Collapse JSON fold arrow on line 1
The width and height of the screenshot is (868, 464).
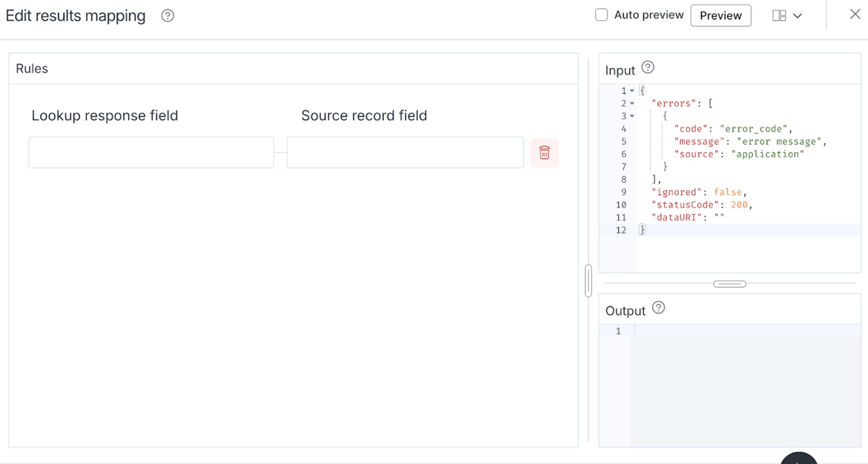632,90
